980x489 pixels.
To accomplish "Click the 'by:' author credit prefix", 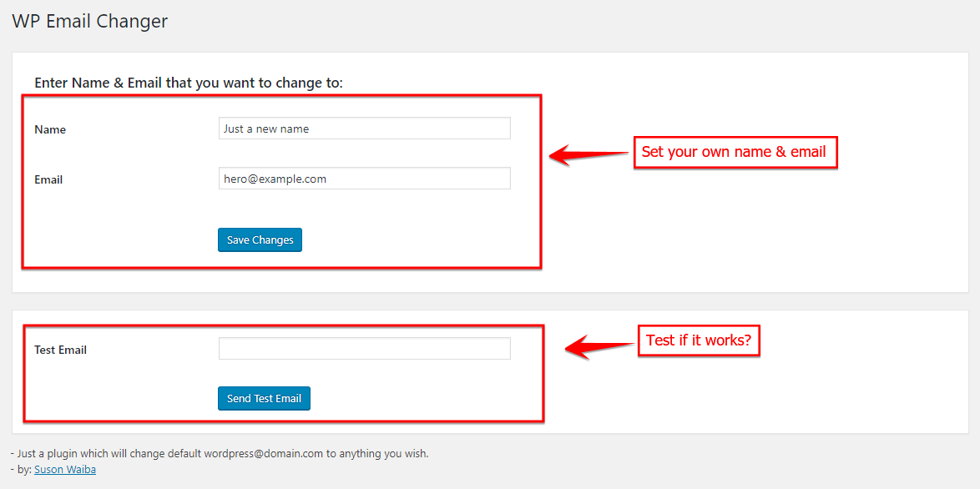I will coord(23,470).
